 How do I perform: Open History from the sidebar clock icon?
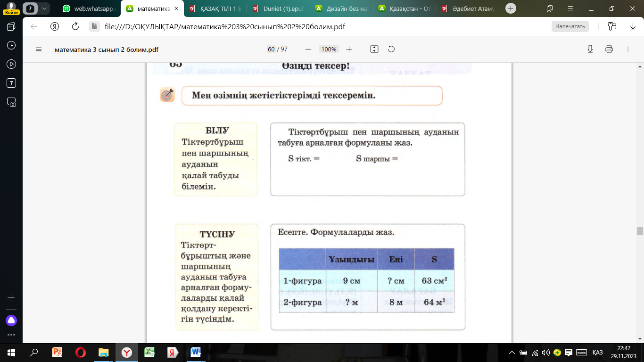pos(11,45)
